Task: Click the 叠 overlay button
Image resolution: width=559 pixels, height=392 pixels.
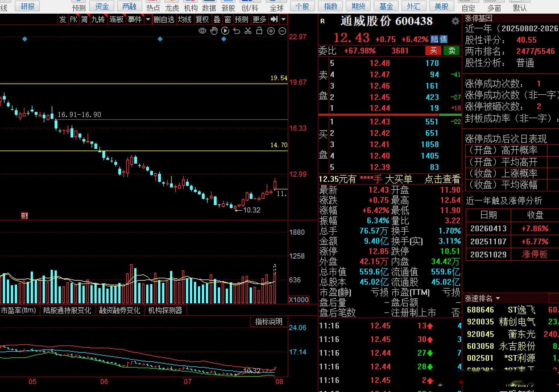Action: 217,19
